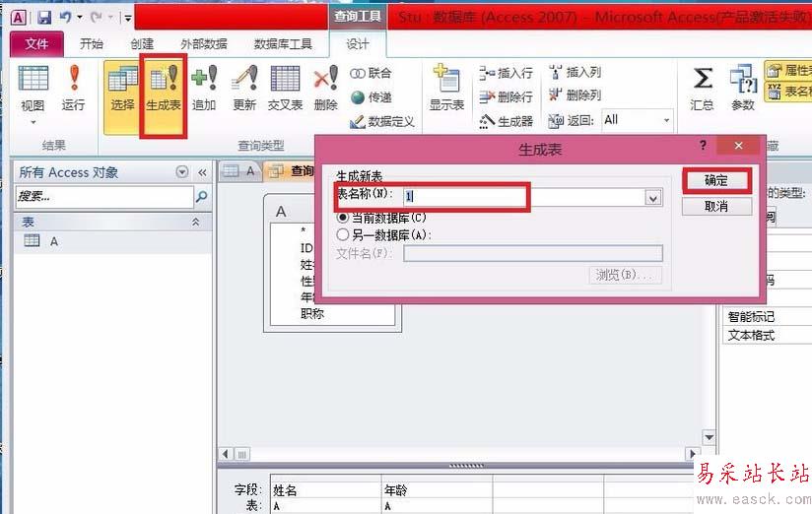This screenshot has width=812, height=514.
Task: Click the 文本格式 property row
Action: tap(767, 335)
